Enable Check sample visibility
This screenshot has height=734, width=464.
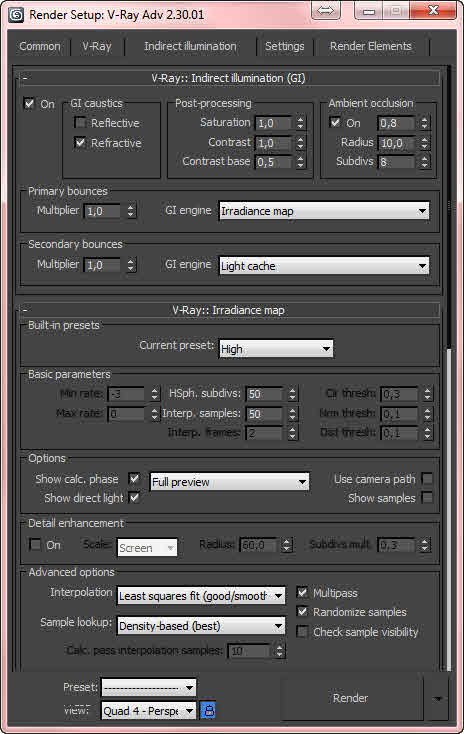(302, 632)
